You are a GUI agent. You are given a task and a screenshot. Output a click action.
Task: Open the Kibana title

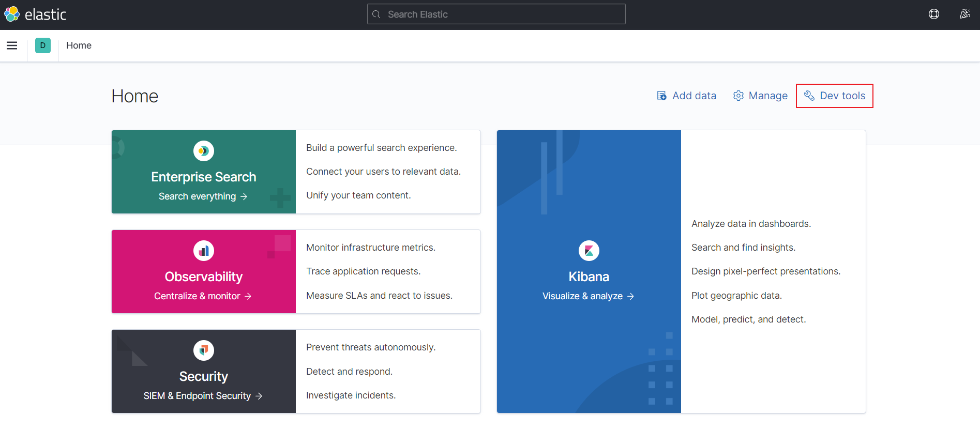coord(589,277)
